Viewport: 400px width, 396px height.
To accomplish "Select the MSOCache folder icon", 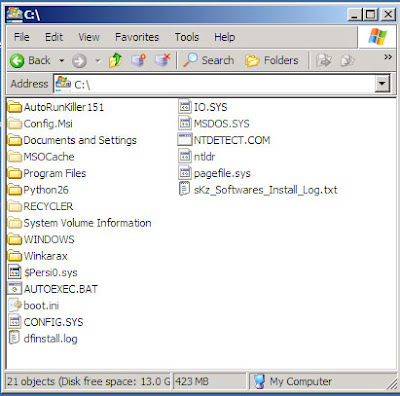I will coord(15,157).
